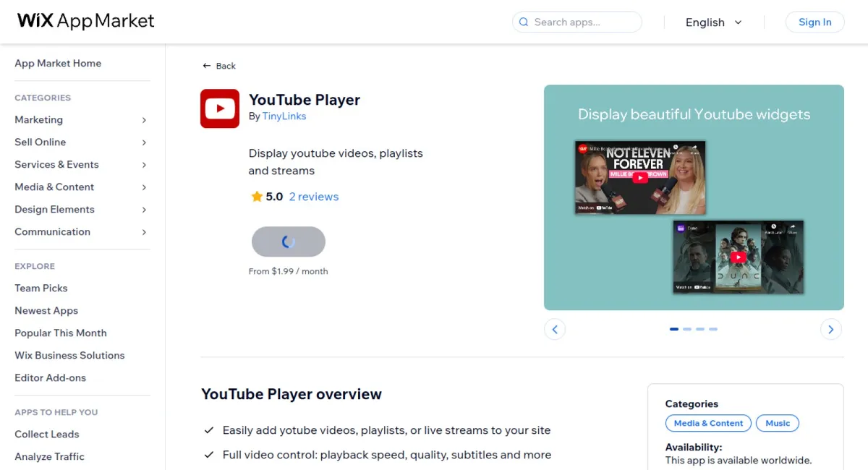This screenshot has width=868, height=470.
Task: Open the Marketing category
Action: pos(39,120)
